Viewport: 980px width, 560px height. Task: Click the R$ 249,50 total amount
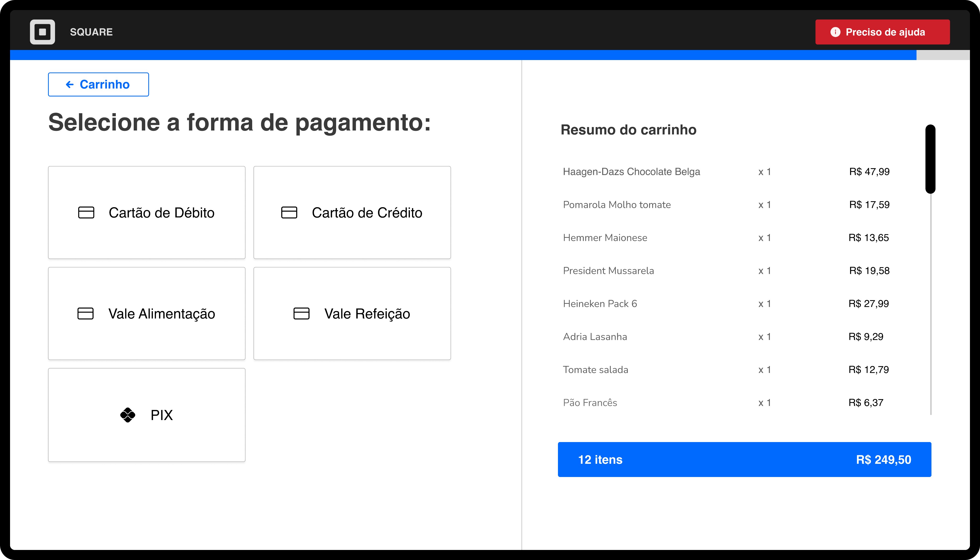point(884,460)
